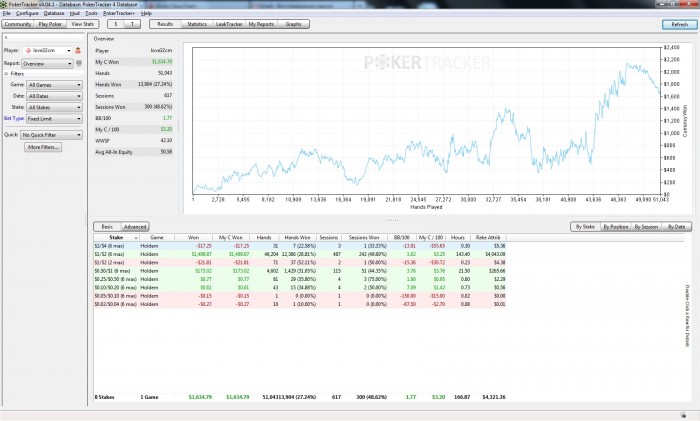Open the LeakTracker tab

229,24
